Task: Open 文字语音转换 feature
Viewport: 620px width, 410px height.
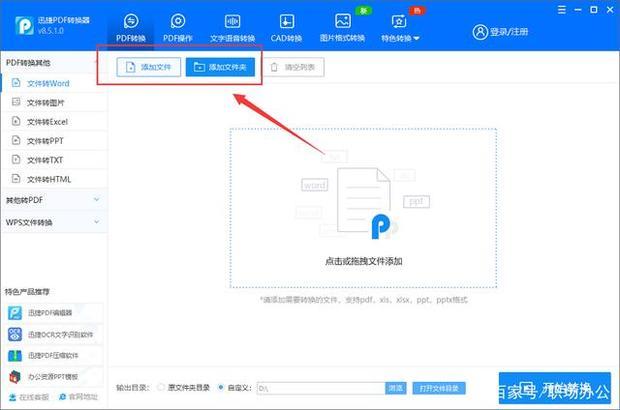Action: point(232,27)
